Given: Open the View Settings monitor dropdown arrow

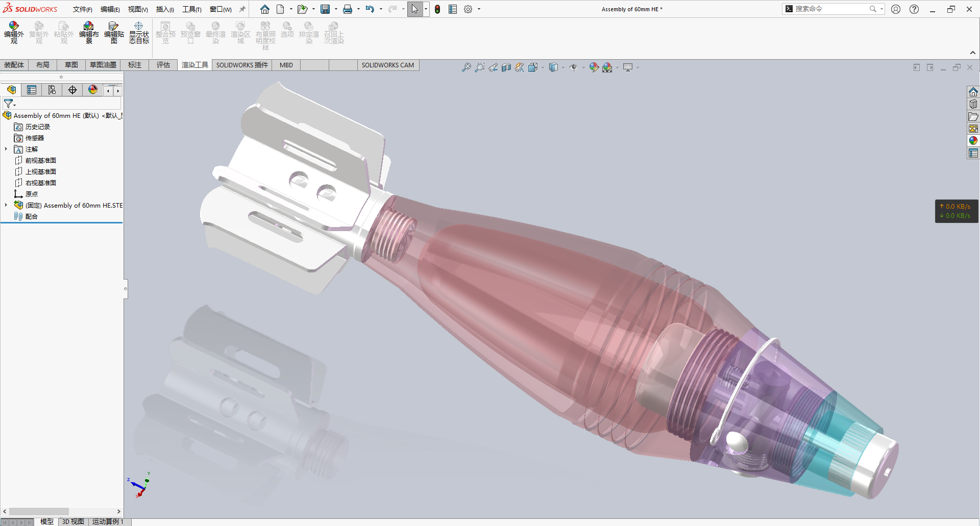Looking at the screenshot, I should pos(638,67).
